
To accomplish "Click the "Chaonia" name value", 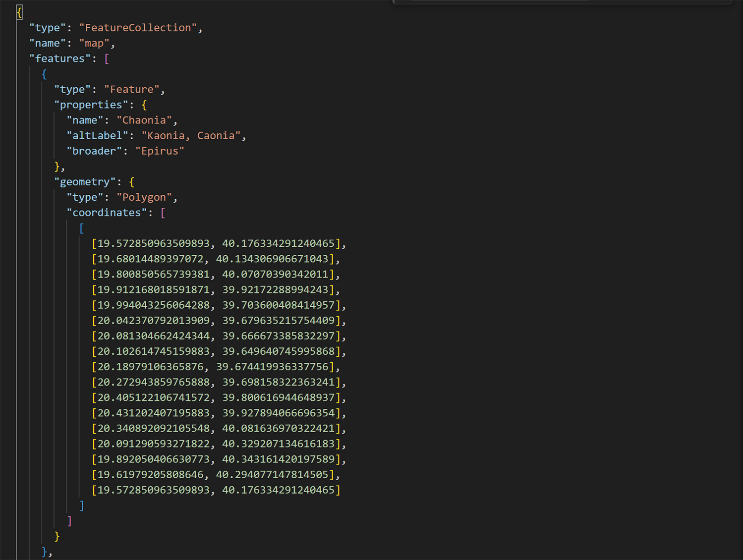I will 144,120.
